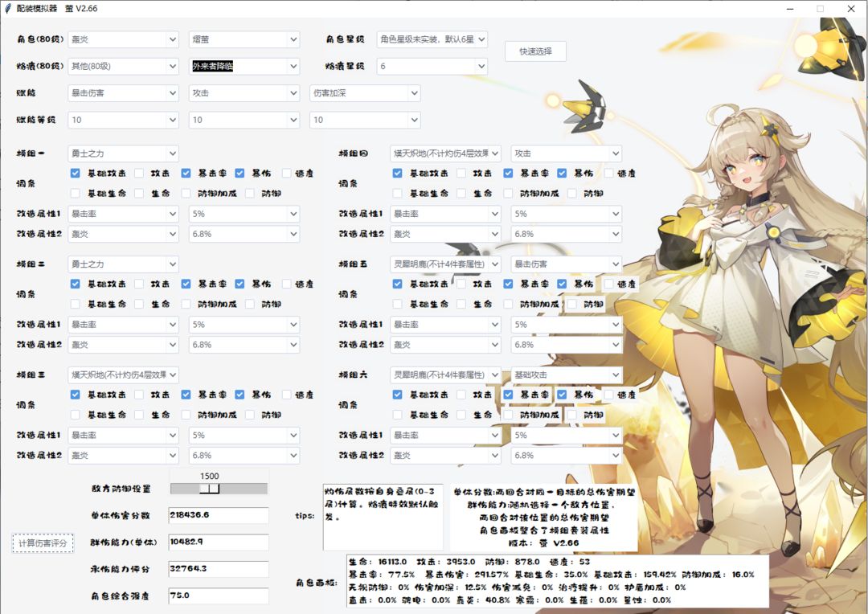Screen dimensions: 868x614
Task: Open 烙组一 改造属性2 dropdown showing 熹炎
Action: click(123, 234)
